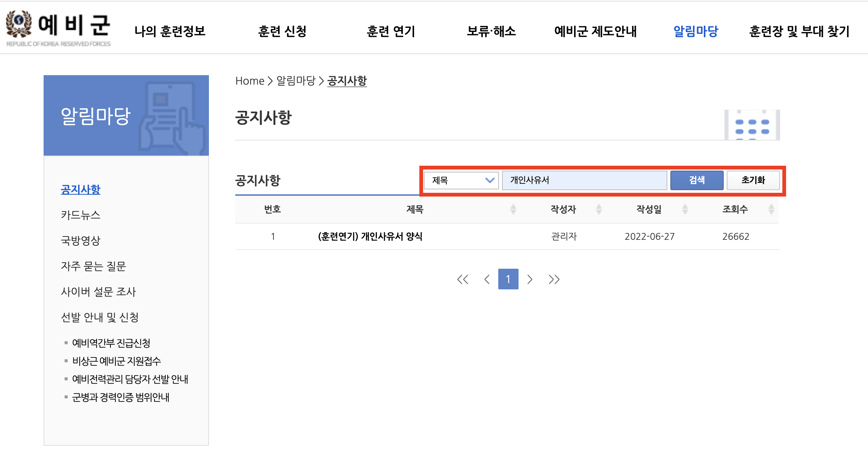868x466 pixels.
Task: Go to first page double-arrow icon
Action: coord(463,279)
